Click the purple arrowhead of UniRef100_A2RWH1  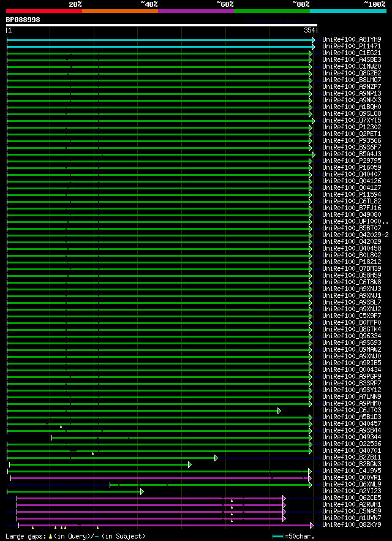tap(284, 505)
